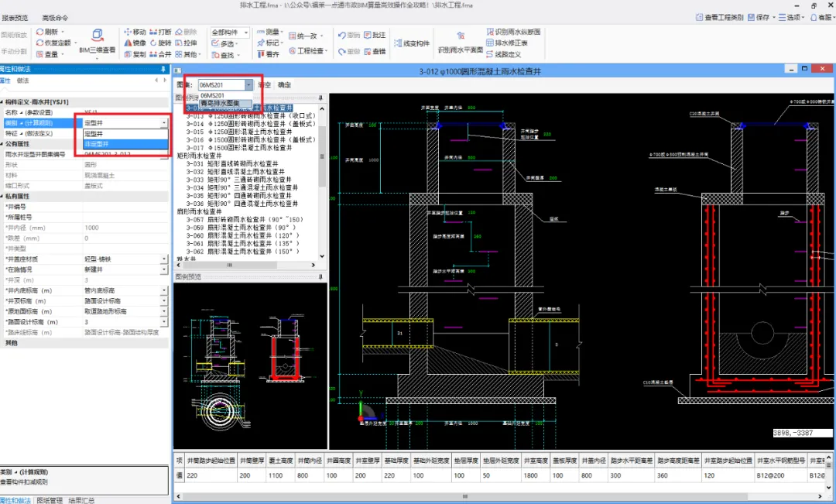Click the 井筒壁厚 value cell 200

(x=252, y=475)
